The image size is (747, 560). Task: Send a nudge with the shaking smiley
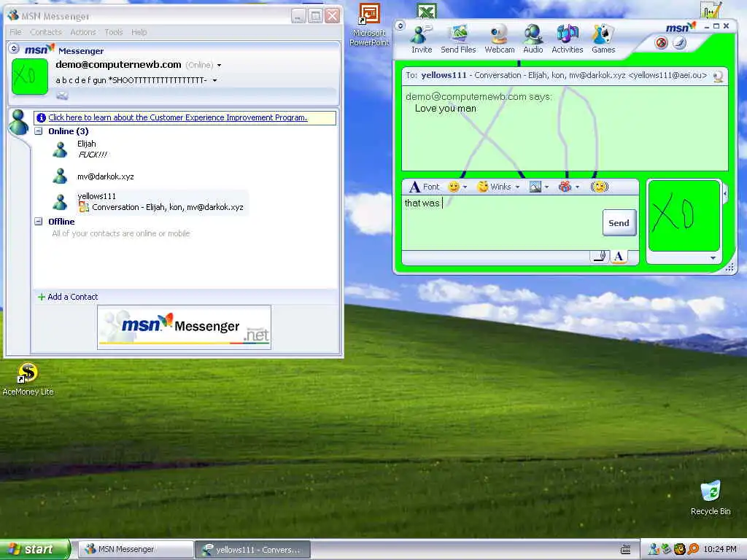click(600, 187)
